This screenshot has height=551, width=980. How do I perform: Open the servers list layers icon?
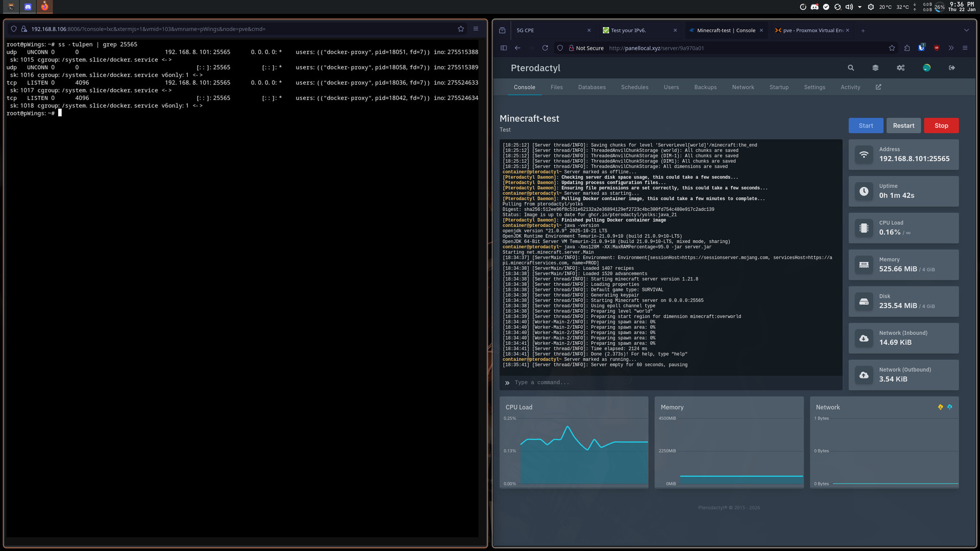coord(875,68)
